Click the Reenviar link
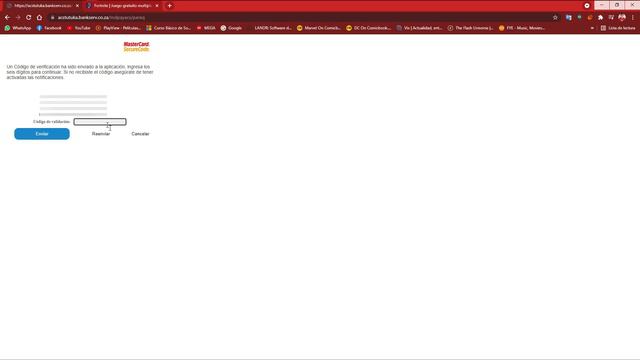This screenshot has width=640, height=360. (x=101, y=134)
